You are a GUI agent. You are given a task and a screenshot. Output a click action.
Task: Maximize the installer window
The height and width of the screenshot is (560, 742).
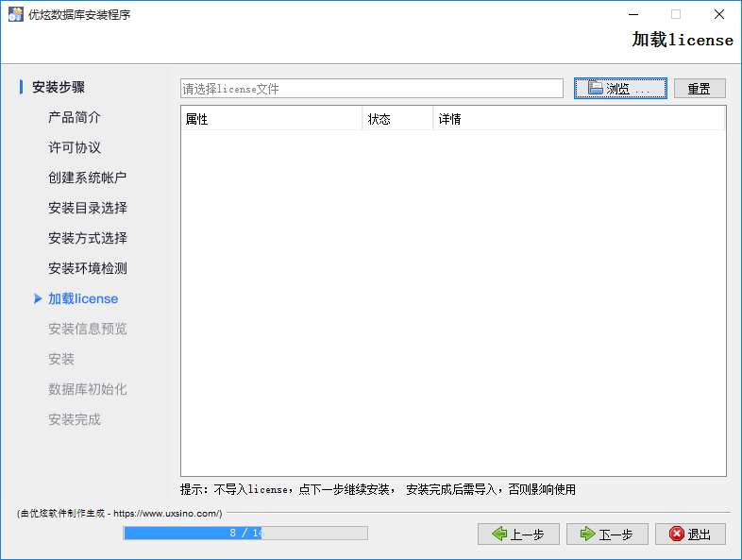676,15
